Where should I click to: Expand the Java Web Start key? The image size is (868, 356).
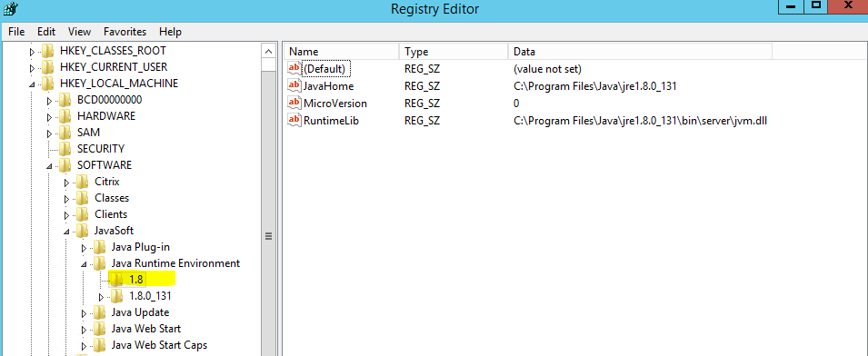coord(85,330)
